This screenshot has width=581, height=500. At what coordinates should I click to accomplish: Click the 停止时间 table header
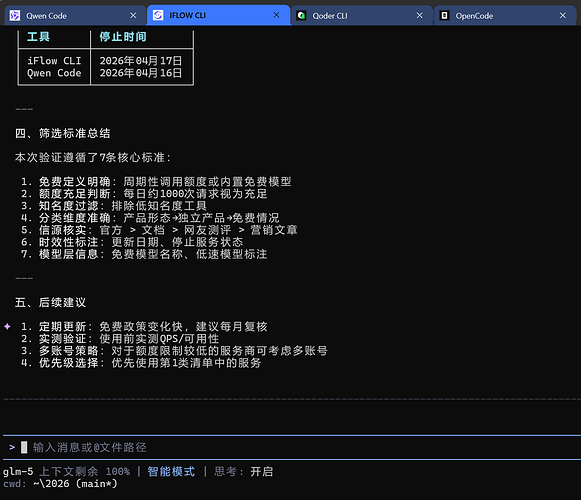pos(123,37)
